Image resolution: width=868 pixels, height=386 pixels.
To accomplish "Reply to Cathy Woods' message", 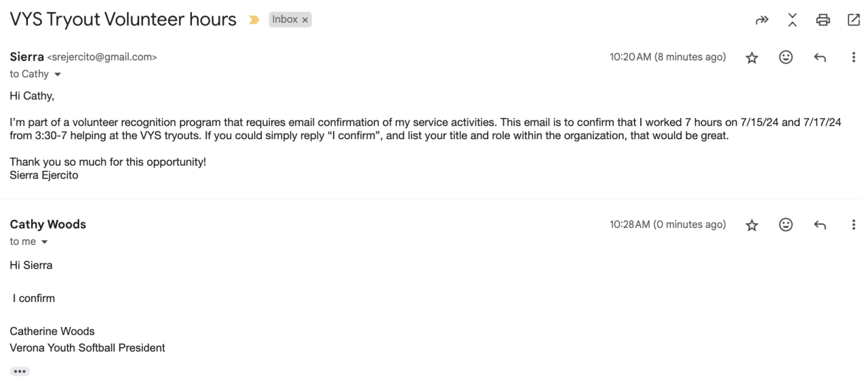I will pyautogui.click(x=820, y=225).
